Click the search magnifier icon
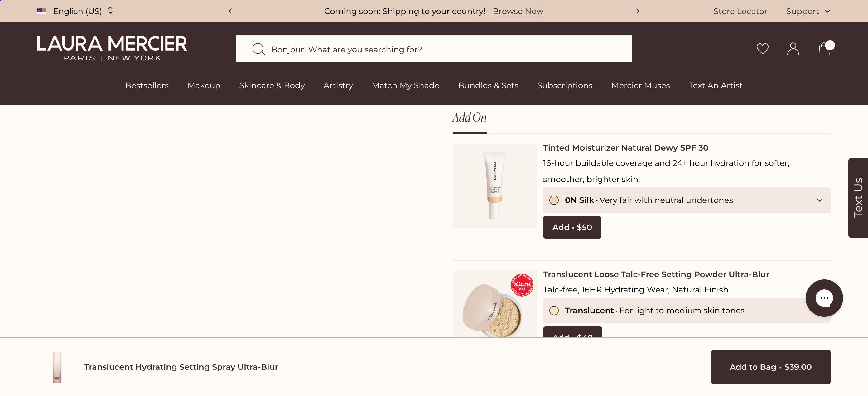Screen dimensions: 868x396 click(259, 49)
